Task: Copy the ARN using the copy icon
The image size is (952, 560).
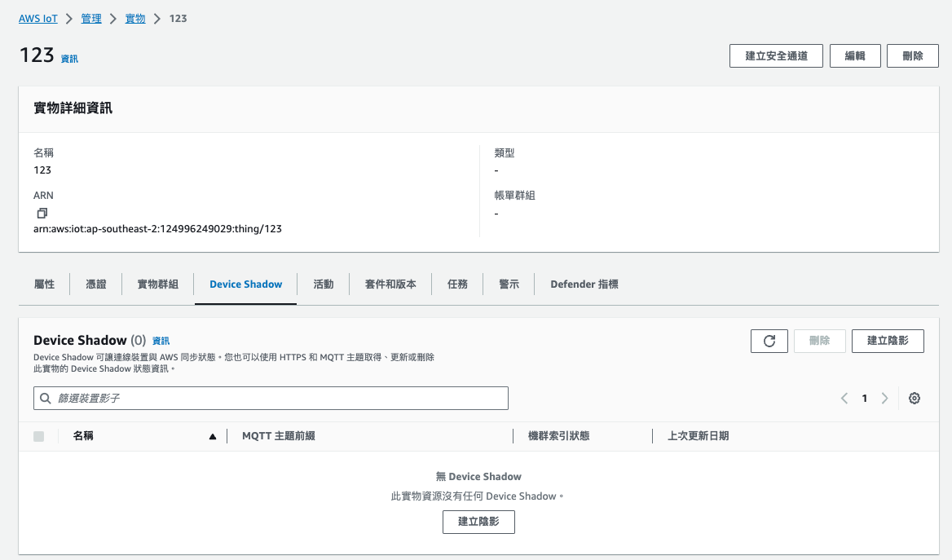Action: point(41,213)
